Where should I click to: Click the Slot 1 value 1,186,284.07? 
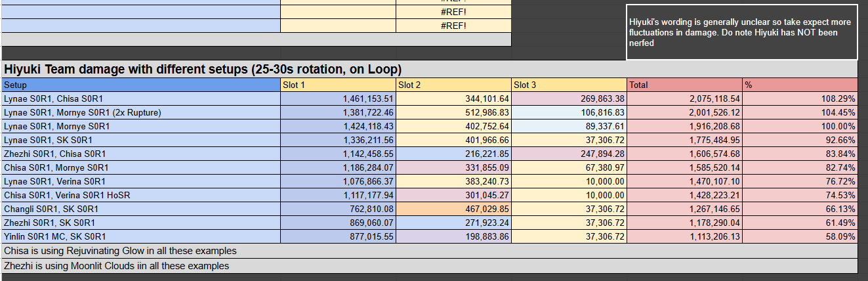coord(338,167)
